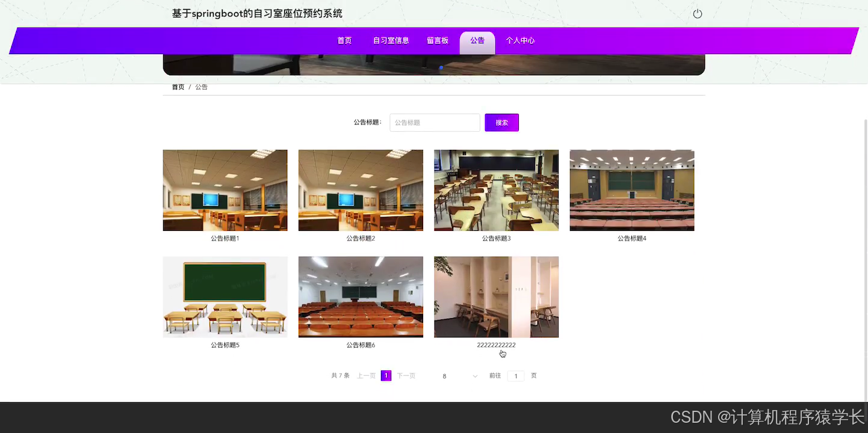The height and width of the screenshot is (433, 868).
Task: Open announcement thumbnail 公告标题3
Action: point(496,190)
